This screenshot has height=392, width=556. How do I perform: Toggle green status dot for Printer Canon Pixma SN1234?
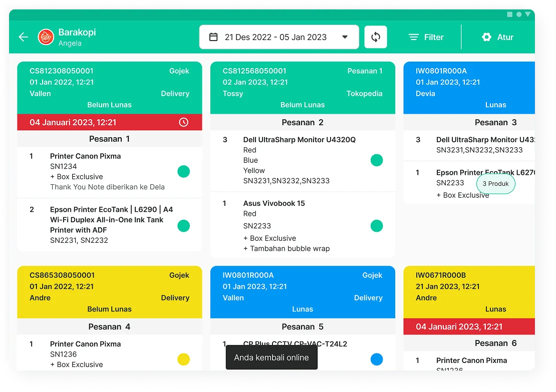point(183,172)
